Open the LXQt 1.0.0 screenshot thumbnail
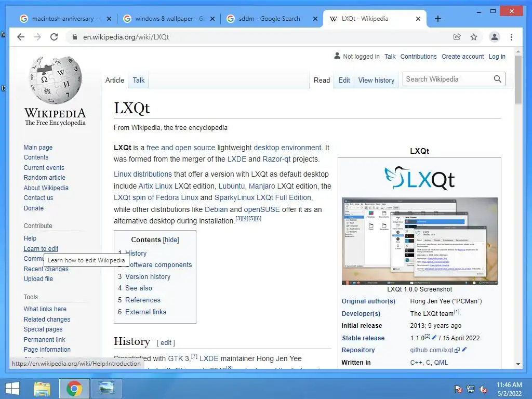Image resolution: width=532 pixels, height=399 pixels. pos(419,241)
